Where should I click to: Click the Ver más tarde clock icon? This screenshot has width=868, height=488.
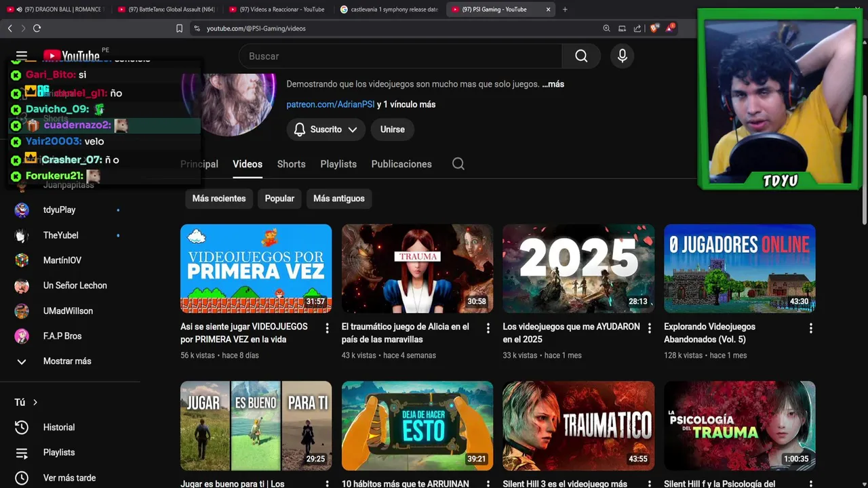22,478
